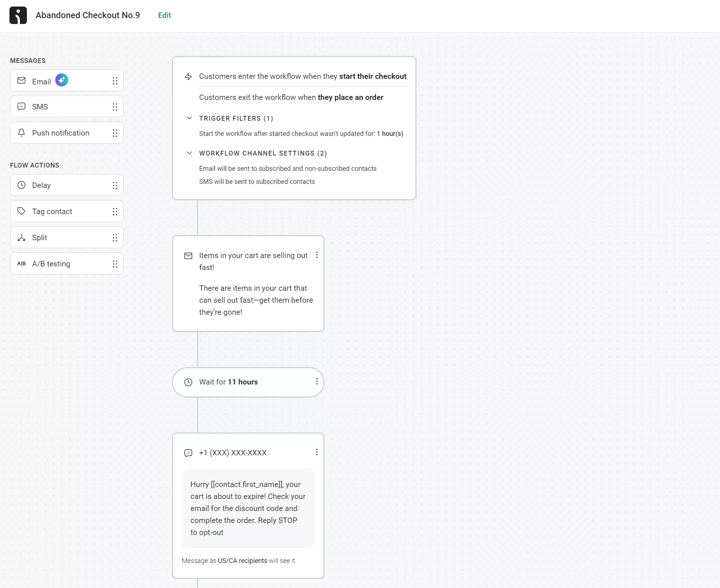Click the drag handle on SMS block
This screenshot has height=588, width=720.
tap(115, 107)
